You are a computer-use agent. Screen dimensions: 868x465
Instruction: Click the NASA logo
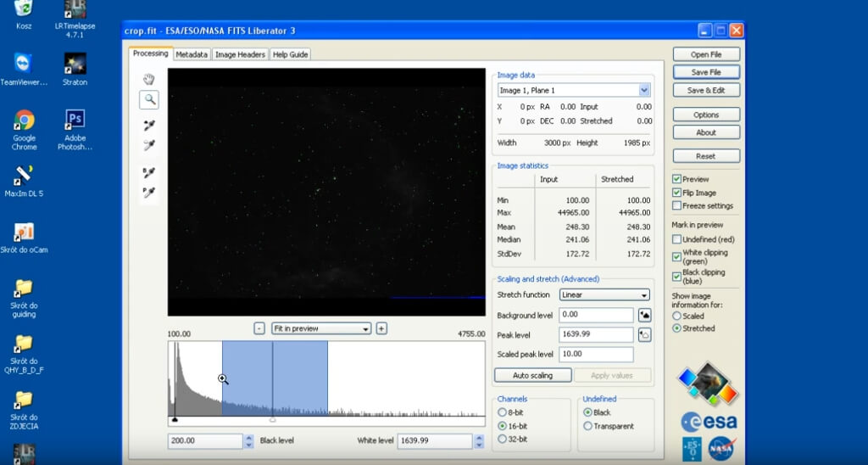pyautogui.click(x=722, y=449)
